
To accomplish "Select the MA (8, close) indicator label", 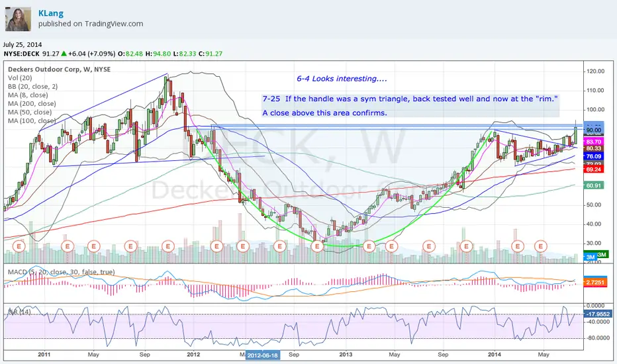I will pos(28,95).
